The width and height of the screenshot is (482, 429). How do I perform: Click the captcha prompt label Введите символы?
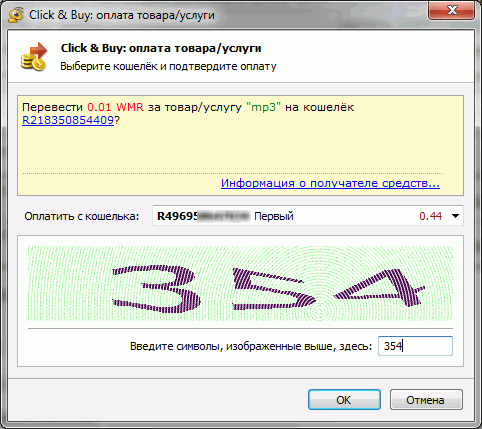251,346
